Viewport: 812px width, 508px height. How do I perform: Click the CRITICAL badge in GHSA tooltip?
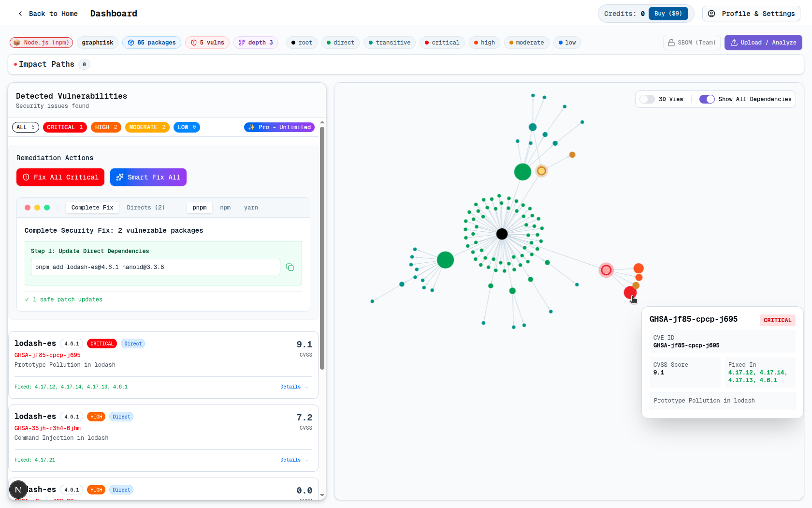click(777, 320)
